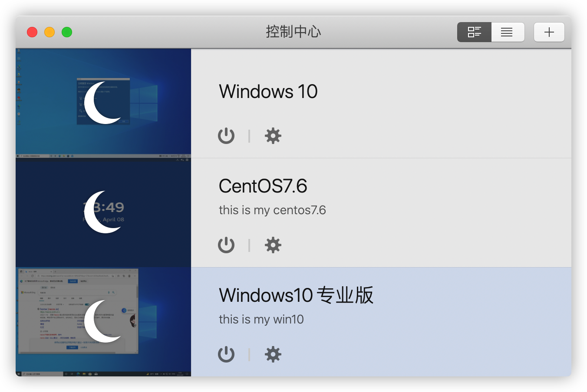The image size is (587, 392).
Task: Click the 控制中心 window title
Action: 293,32
